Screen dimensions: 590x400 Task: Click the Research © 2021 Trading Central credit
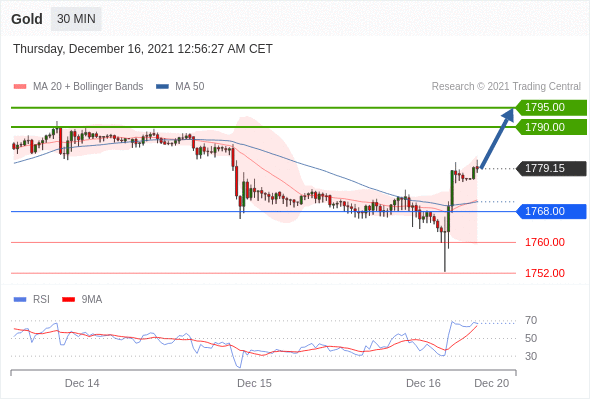(506, 87)
